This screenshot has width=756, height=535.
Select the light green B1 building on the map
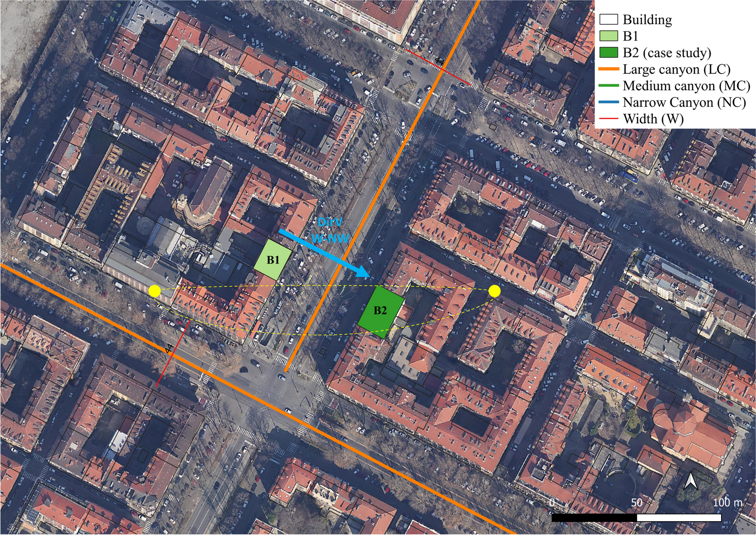click(x=273, y=260)
